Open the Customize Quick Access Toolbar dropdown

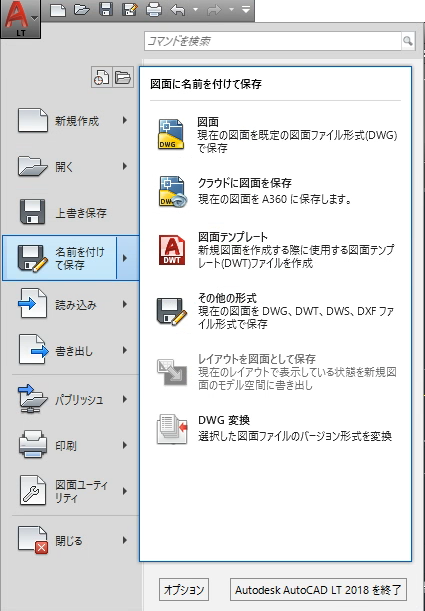[246, 9]
